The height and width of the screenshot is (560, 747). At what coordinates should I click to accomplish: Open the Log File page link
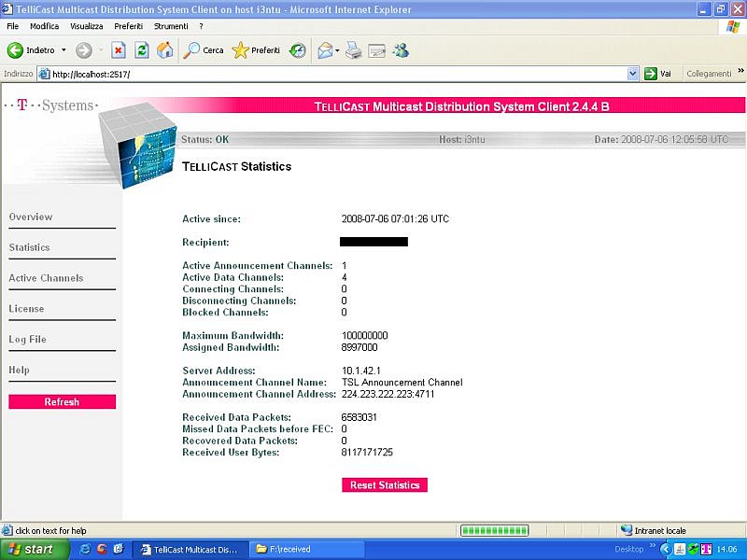point(27,340)
